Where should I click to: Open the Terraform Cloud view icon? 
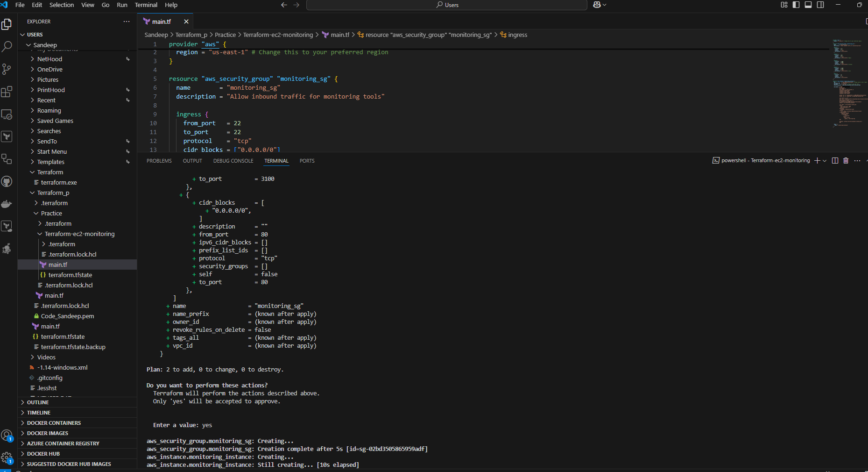[7, 226]
